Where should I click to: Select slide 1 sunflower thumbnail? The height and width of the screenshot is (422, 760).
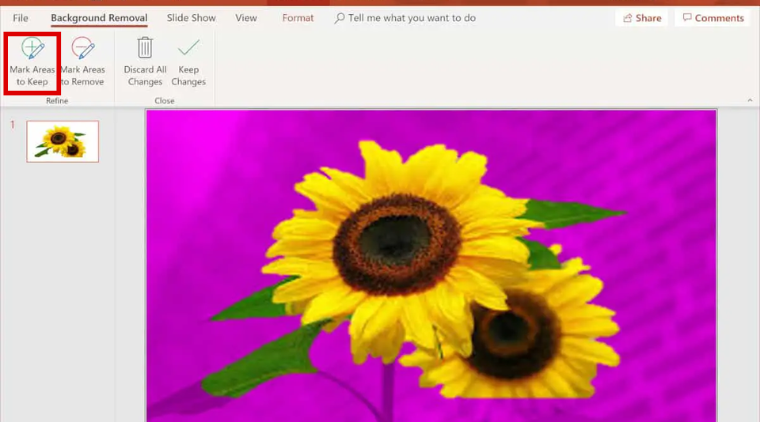(x=63, y=141)
